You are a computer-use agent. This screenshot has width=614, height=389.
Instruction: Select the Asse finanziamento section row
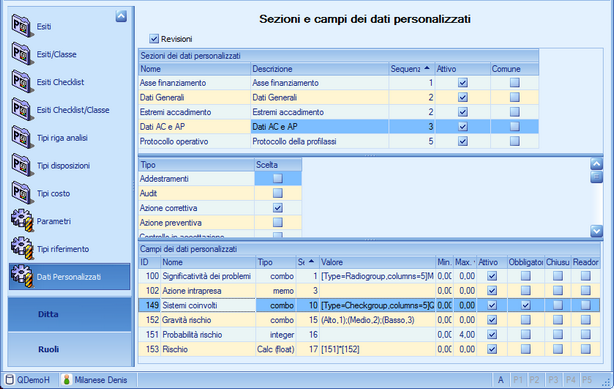pyautogui.click(x=339, y=83)
